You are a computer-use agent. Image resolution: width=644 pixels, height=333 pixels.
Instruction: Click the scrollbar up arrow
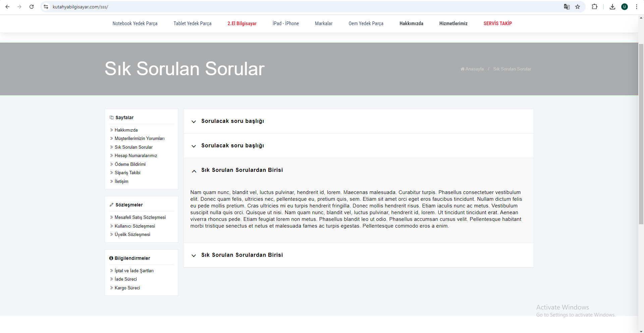[x=641, y=17]
